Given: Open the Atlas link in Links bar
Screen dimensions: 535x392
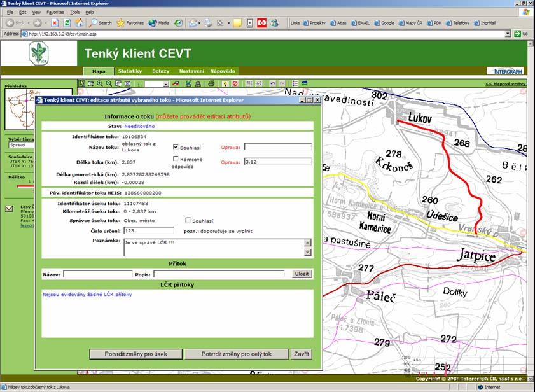Looking at the screenshot, I should point(338,23).
